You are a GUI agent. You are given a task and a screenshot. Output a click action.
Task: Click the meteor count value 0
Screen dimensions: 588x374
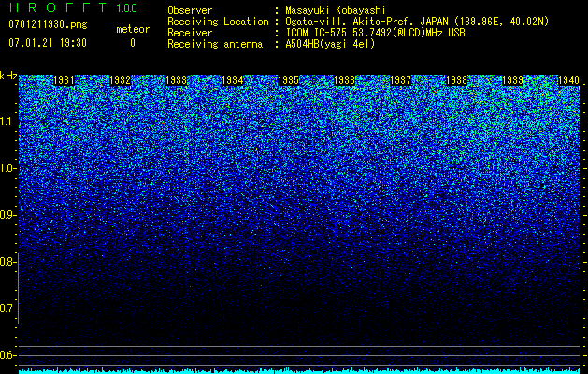[x=133, y=43]
